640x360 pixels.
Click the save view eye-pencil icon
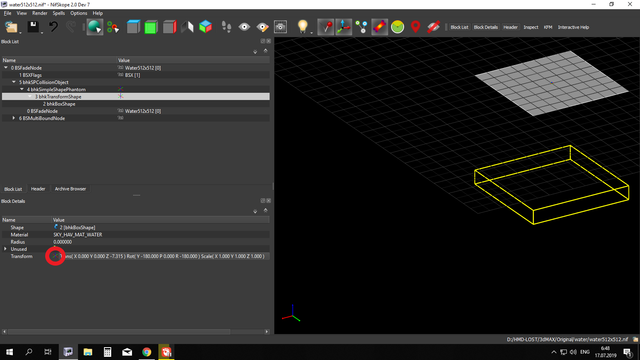(262, 27)
